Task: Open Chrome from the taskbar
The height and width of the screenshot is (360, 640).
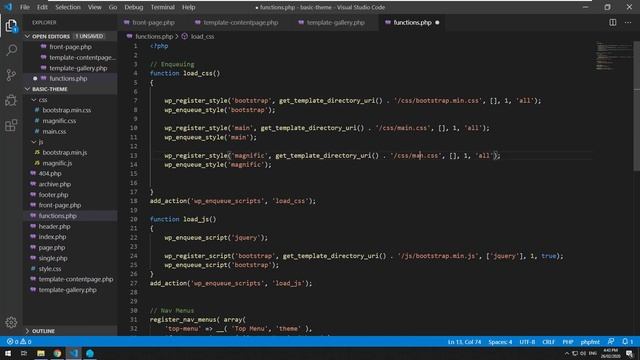Action: pyautogui.click(x=57, y=353)
